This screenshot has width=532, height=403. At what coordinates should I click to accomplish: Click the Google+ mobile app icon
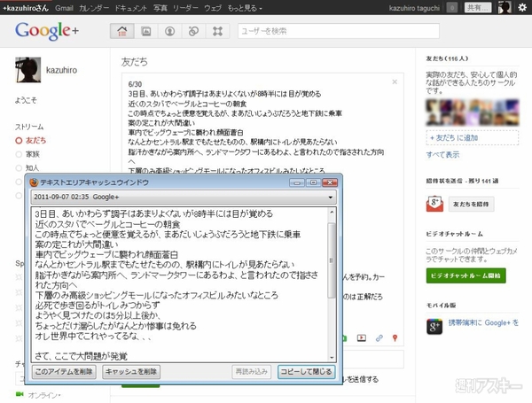[x=434, y=327]
